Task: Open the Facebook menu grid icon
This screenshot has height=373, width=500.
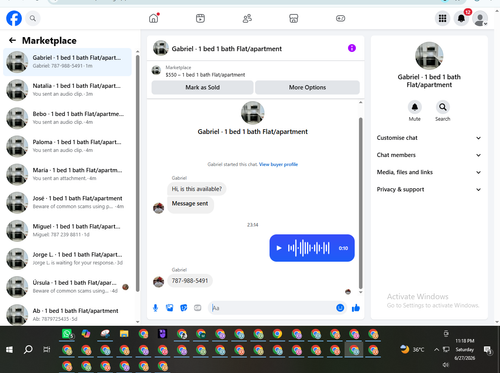Action: point(442,18)
